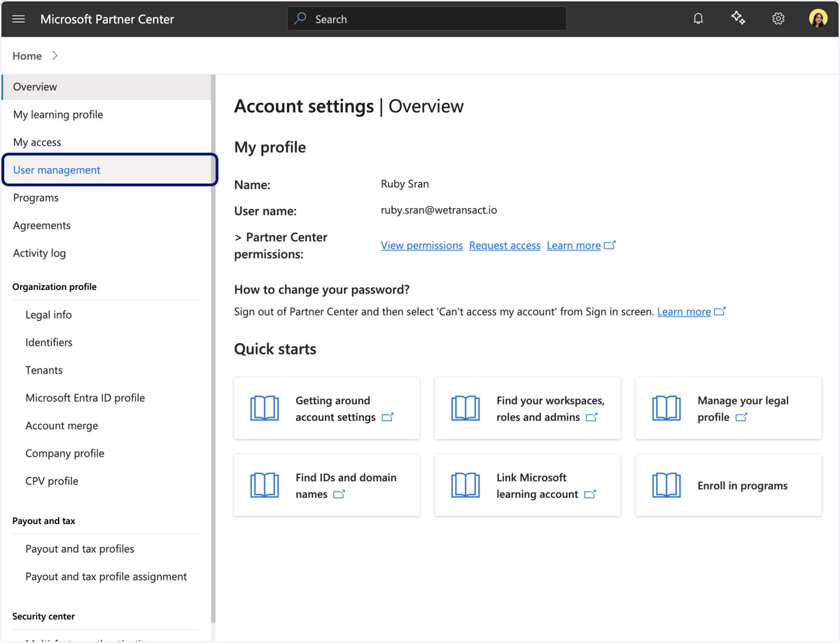
Task: Click external-link icon after password Learn more
Action: coord(720,312)
